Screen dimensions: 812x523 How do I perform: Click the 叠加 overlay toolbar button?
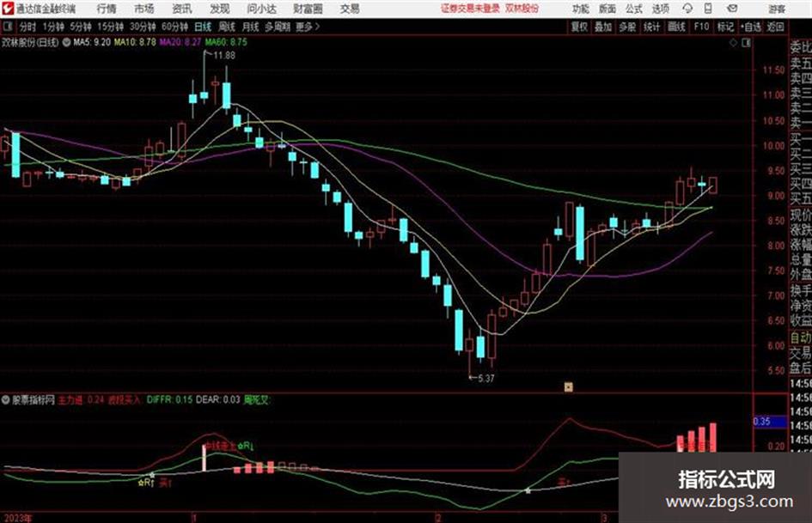603,27
